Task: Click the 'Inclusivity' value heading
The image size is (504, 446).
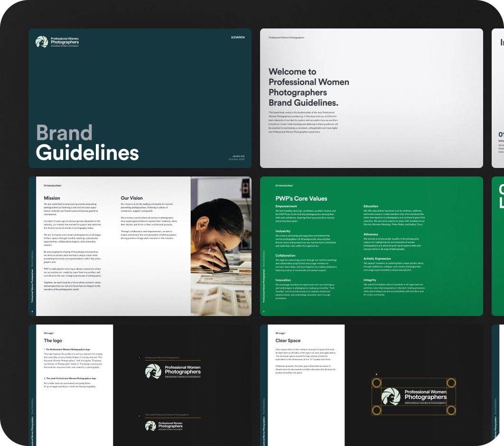Action: coord(283,231)
